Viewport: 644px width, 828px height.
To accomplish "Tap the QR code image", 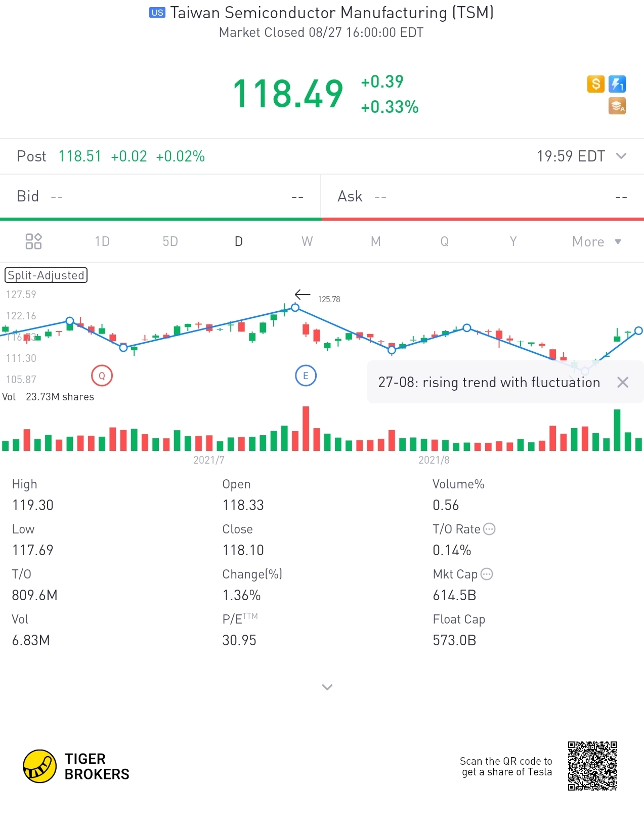I will pyautogui.click(x=592, y=766).
